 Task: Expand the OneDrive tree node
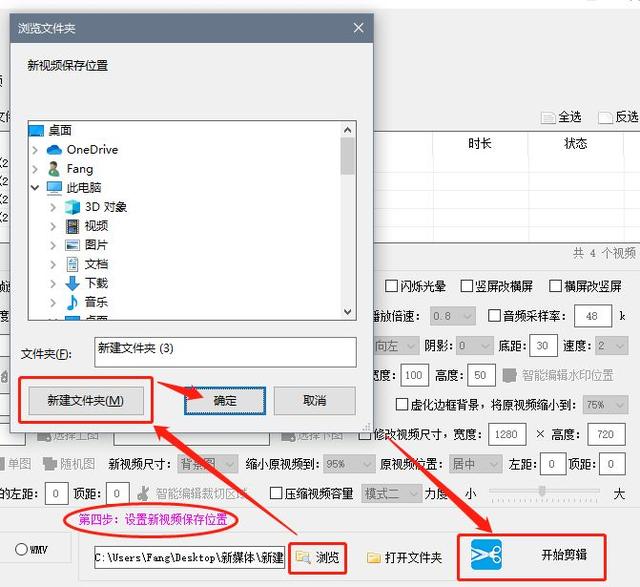35,150
